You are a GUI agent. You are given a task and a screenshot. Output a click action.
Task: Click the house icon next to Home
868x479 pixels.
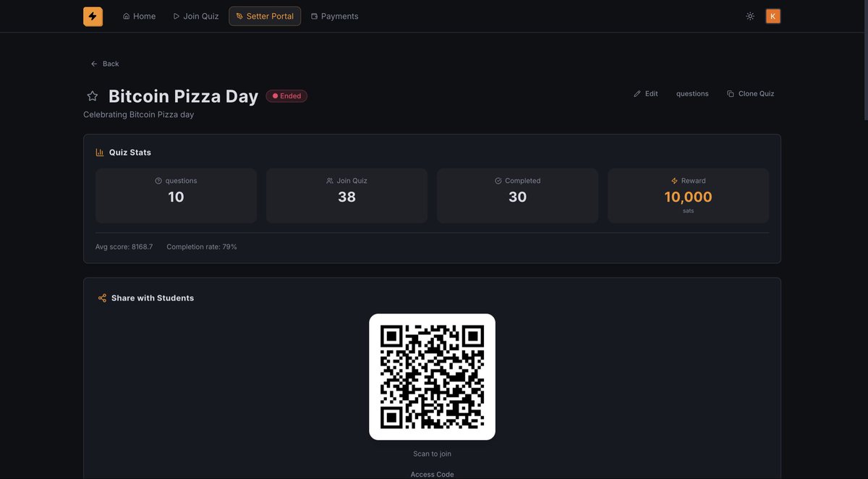127,16
